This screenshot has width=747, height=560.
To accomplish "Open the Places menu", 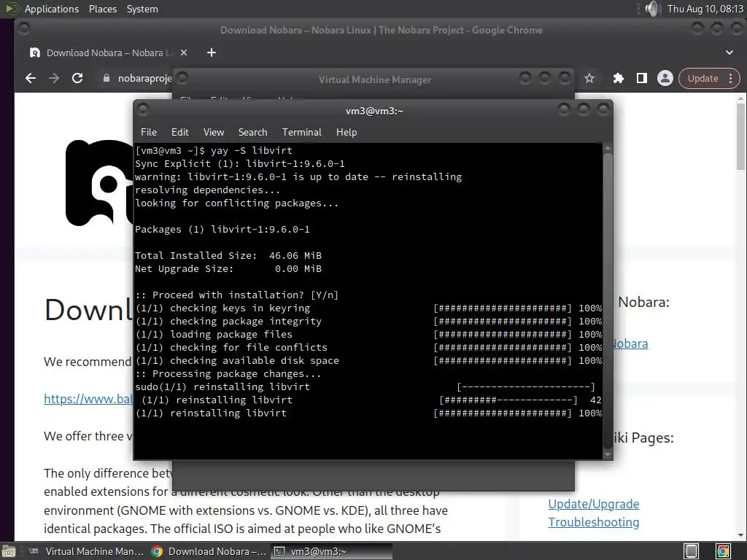I will [102, 9].
